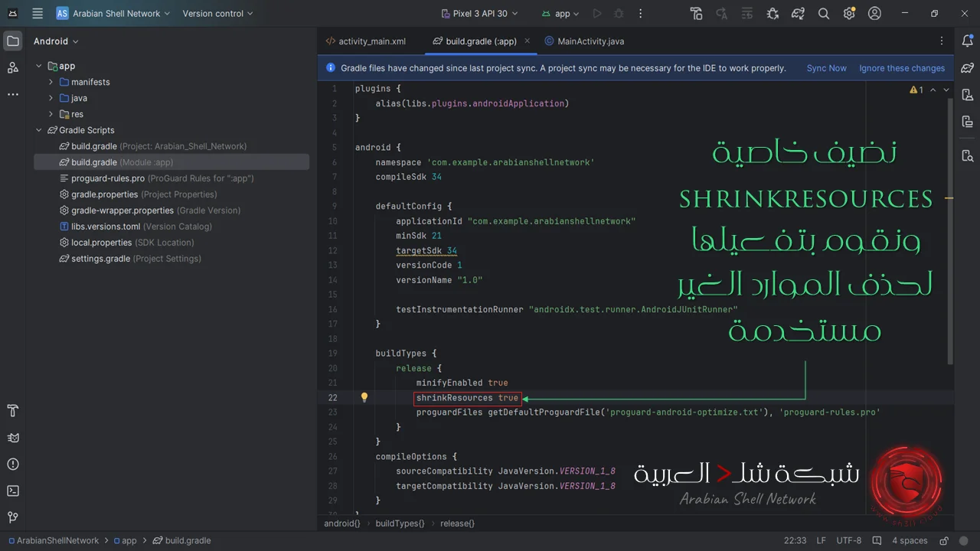The height and width of the screenshot is (551, 980).
Task: Open the Git tool window
Action: coord(12,517)
